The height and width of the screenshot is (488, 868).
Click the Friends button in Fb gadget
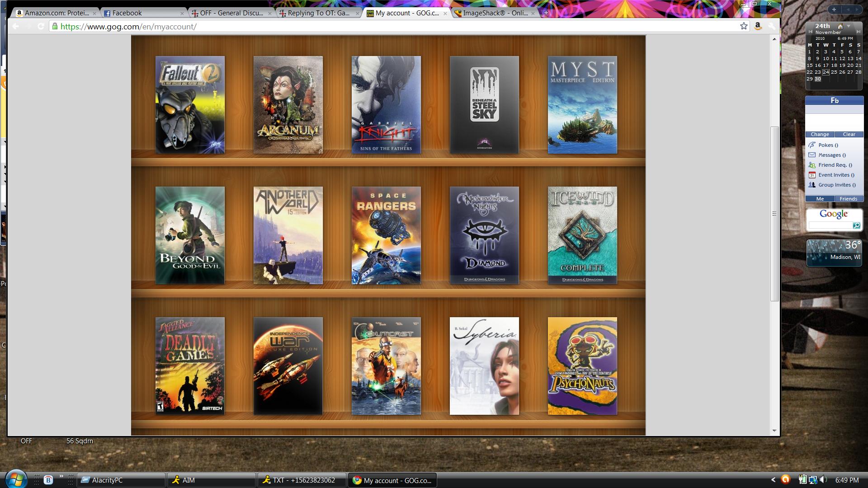849,199
